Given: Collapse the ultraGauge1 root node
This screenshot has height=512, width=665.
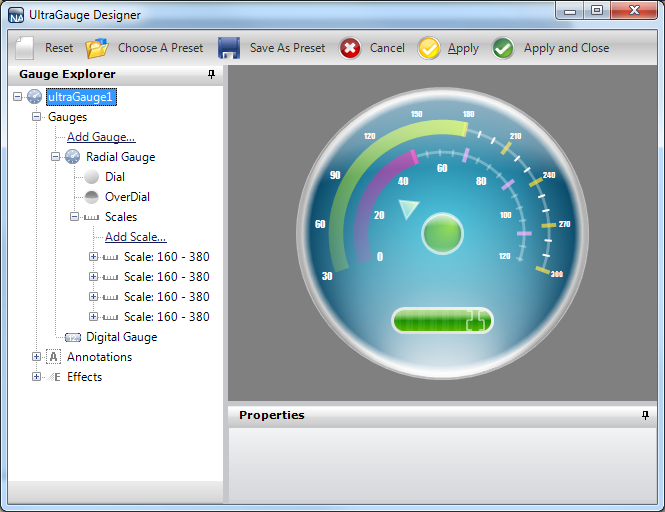Looking at the screenshot, I should [x=18, y=97].
